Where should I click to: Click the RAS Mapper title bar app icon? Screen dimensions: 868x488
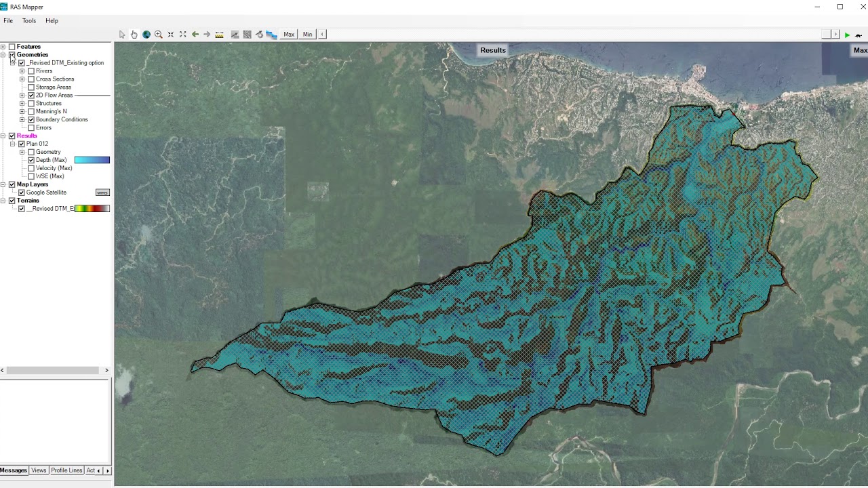tap(4, 7)
